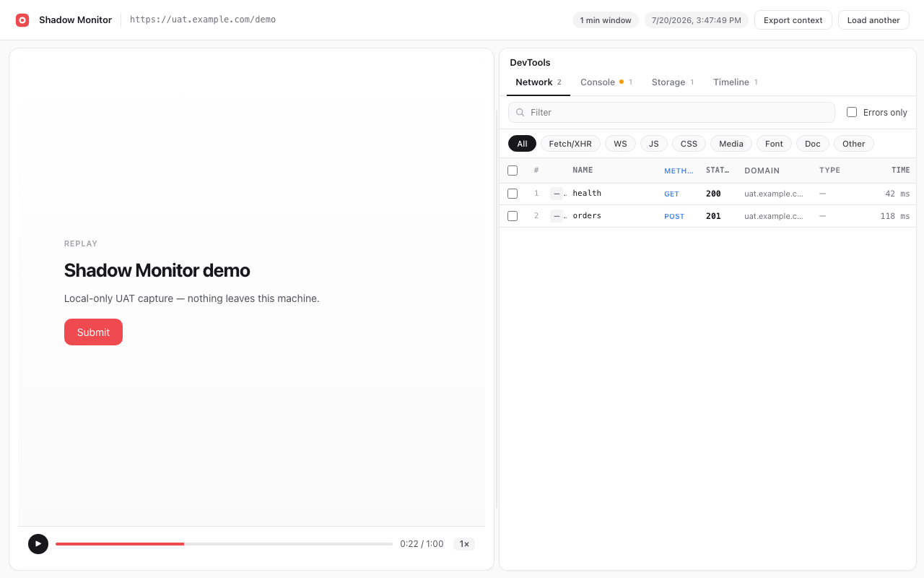Screen dimensions: 924x578
Task: Filter requests by CSS
Action: (x=689, y=144)
